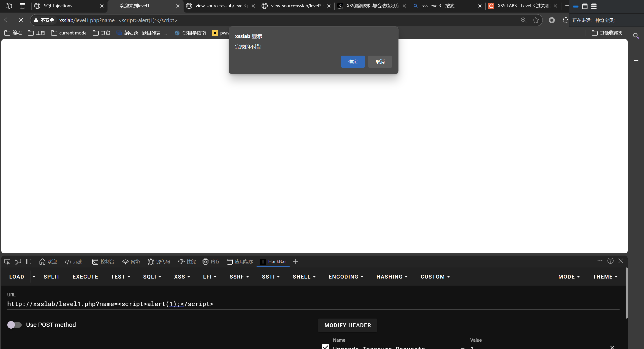Toggle Use POST method switch

(14, 325)
